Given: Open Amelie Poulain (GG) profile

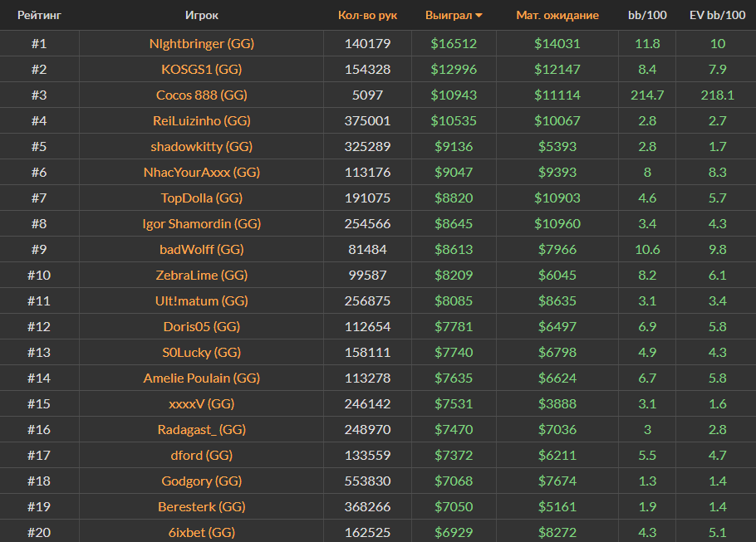Looking at the screenshot, I should click(x=201, y=378).
